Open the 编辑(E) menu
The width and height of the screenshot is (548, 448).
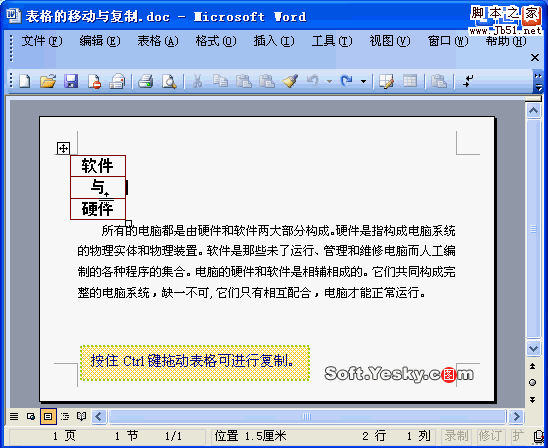pos(100,41)
